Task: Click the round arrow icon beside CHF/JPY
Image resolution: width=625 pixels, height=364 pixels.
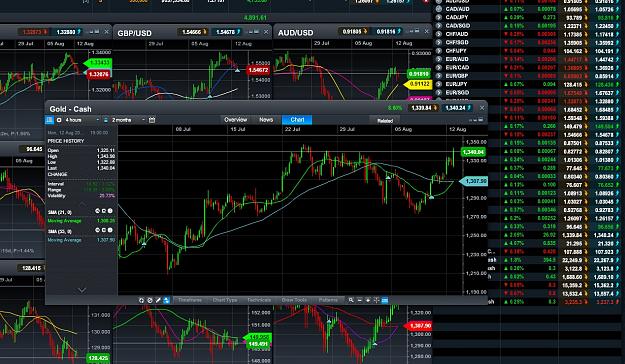Action: (439, 51)
